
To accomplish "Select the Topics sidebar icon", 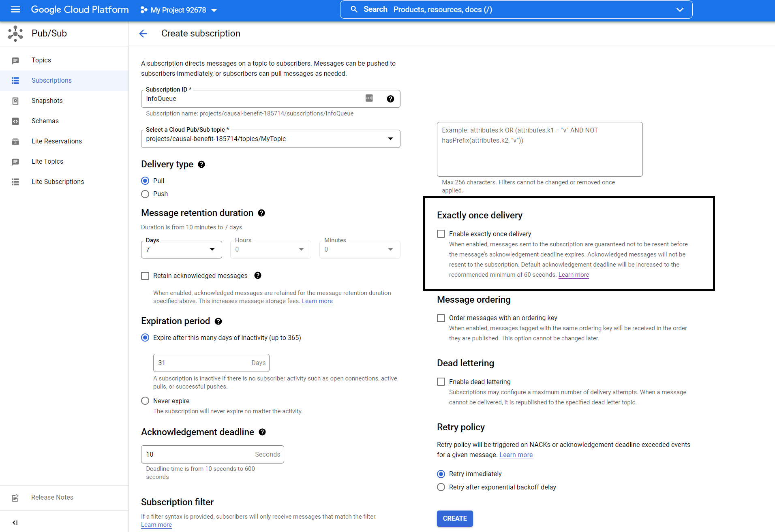I will point(15,60).
